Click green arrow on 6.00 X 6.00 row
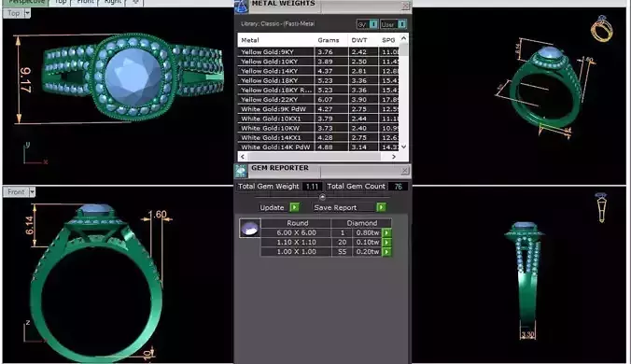The height and width of the screenshot is (364, 631). pos(386,232)
